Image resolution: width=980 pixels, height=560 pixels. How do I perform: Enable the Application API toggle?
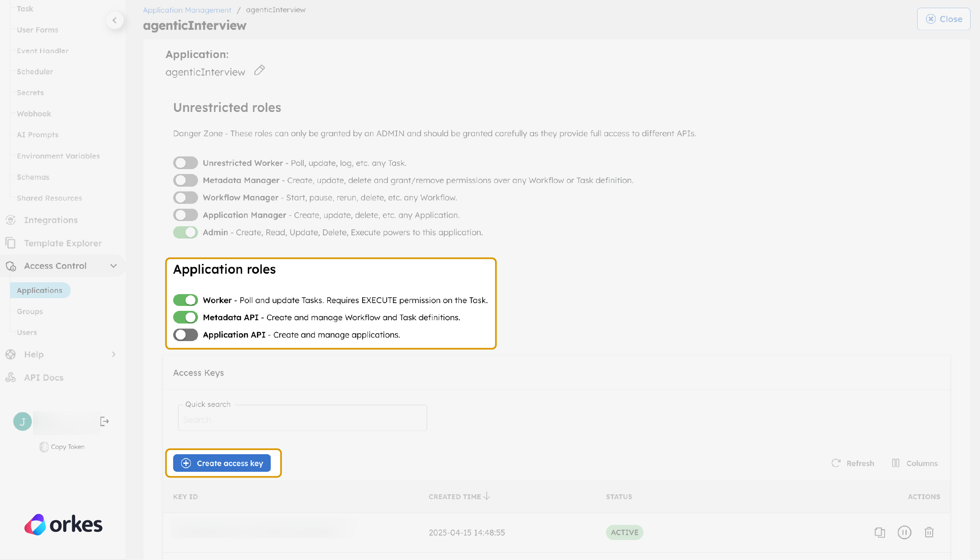pos(185,335)
